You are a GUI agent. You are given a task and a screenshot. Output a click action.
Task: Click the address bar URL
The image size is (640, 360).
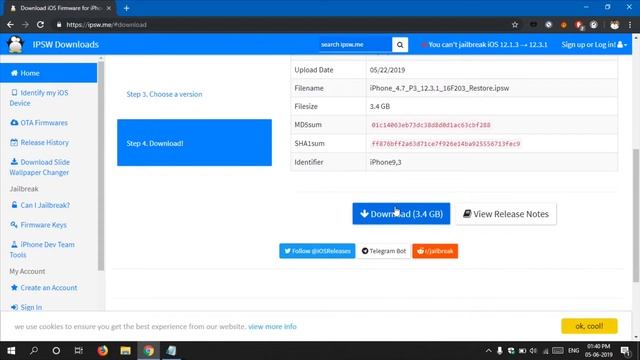click(x=107, y=24)
